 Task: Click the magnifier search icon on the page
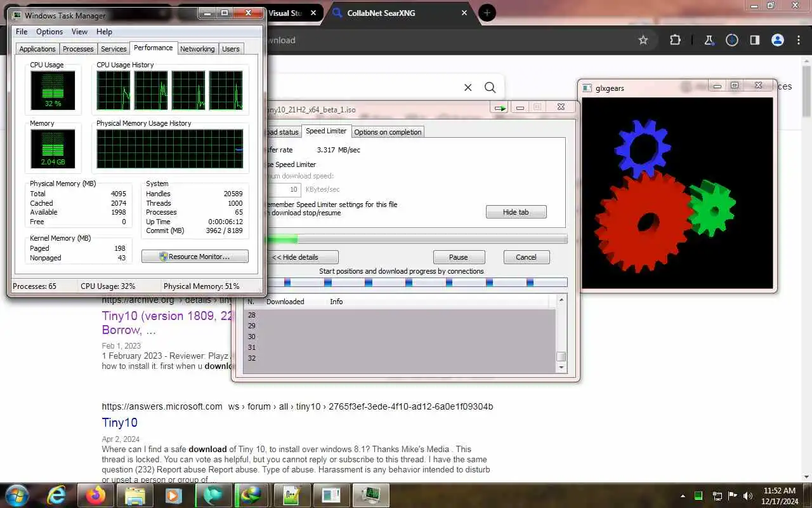point(490,88)
